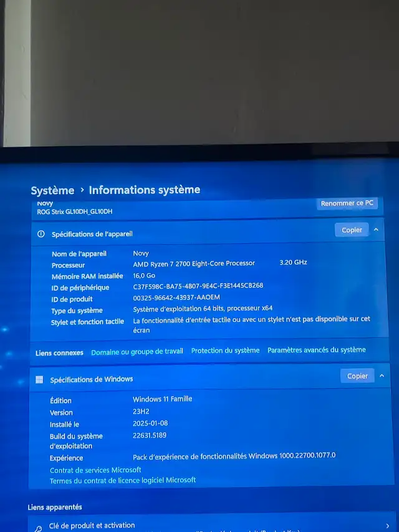Expand the Clé de produit et activation chevron
The width and height of the screenshot is (399, 532).
tap(387, 526)
